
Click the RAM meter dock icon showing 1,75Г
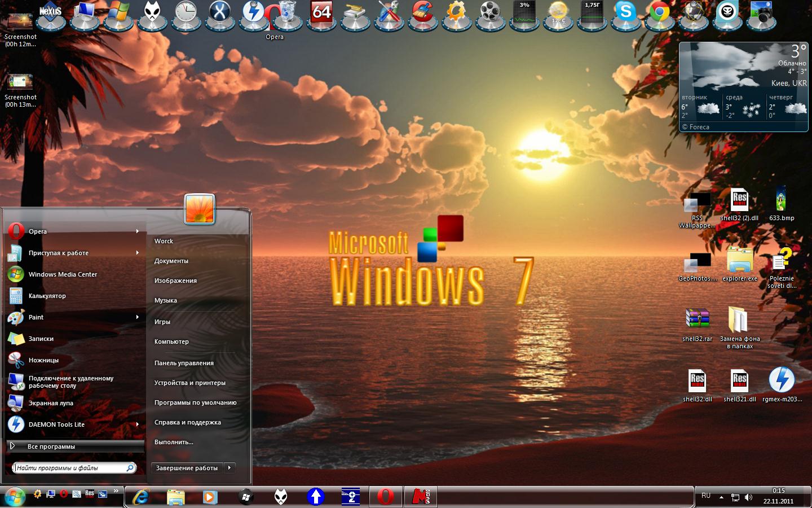[x=592, y=15]
